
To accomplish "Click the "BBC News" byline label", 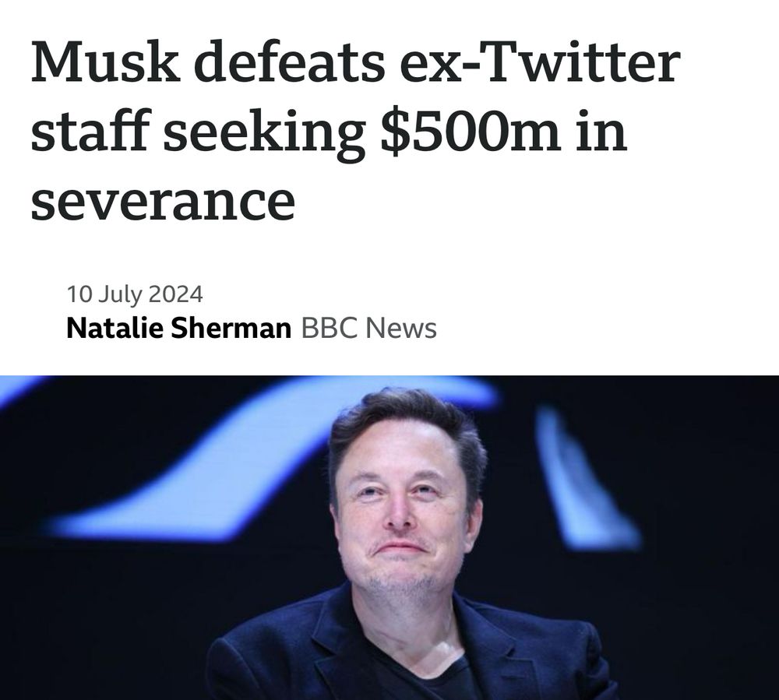I will [368, 328].
